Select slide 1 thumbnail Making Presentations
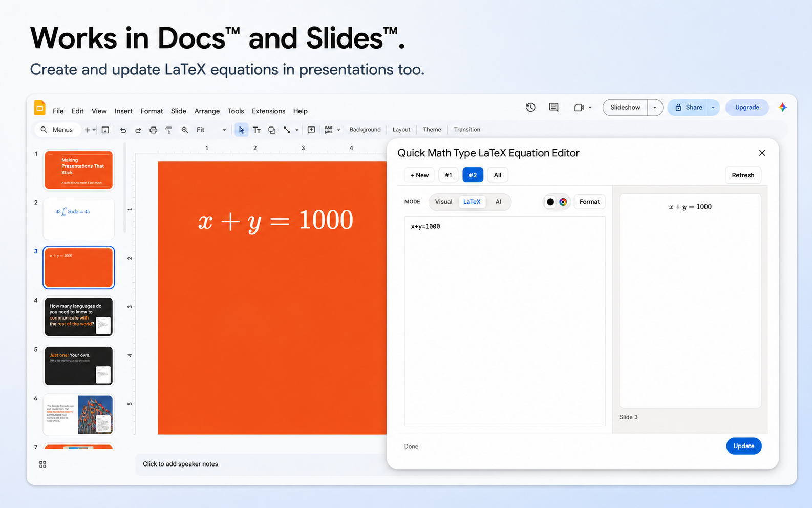Screen dimensions: 812x508 78,170
